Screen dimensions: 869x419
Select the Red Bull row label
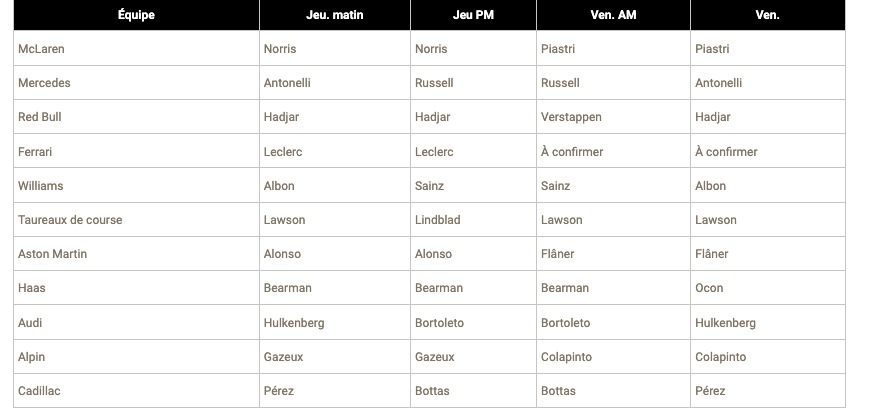[40, 117]
